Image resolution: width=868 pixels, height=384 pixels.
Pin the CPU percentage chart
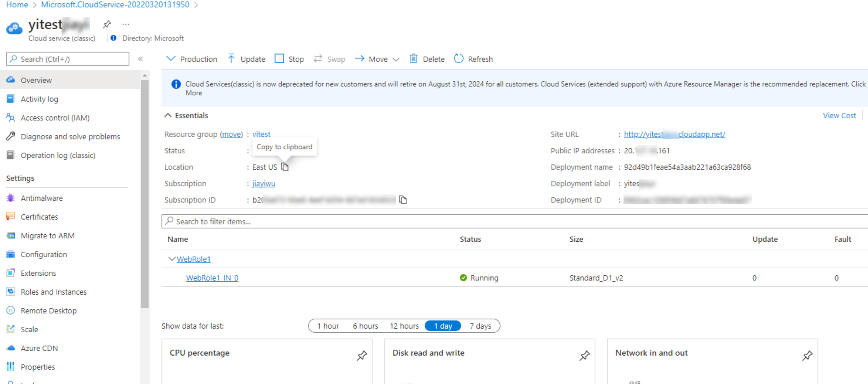tap(361, 355)
